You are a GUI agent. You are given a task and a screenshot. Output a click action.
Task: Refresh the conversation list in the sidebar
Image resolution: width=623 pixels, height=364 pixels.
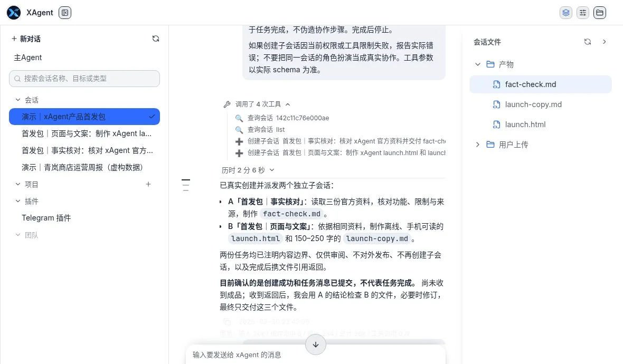pyautogui.click(x=156, y=39)
